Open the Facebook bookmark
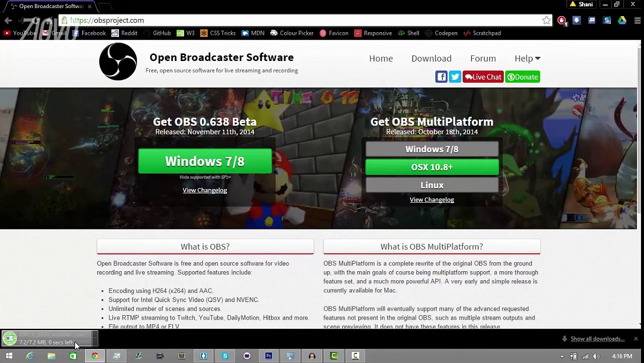This screenshot has width=644, height=363. [x=89, y=33]
